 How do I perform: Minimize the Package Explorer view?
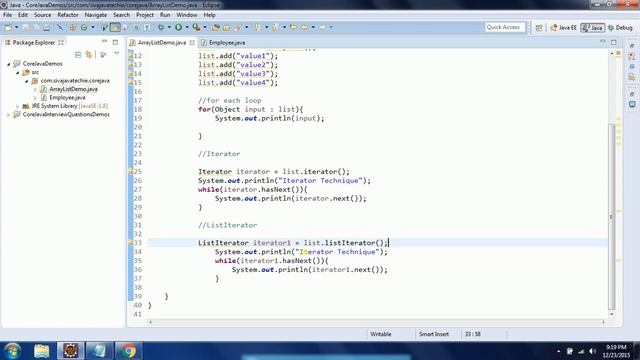click(x=104, y=42)
